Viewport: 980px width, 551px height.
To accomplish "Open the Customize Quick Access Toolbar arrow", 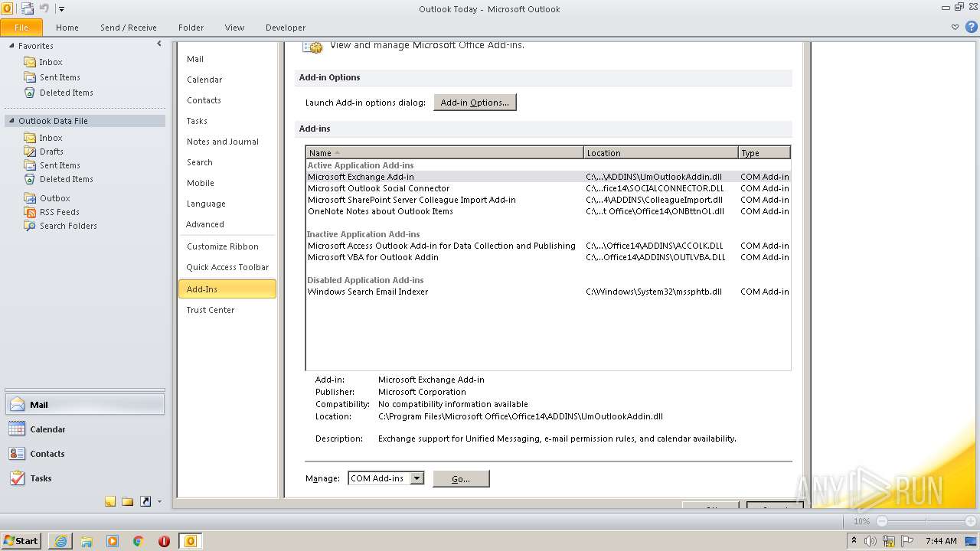I will tap(62, 9).
